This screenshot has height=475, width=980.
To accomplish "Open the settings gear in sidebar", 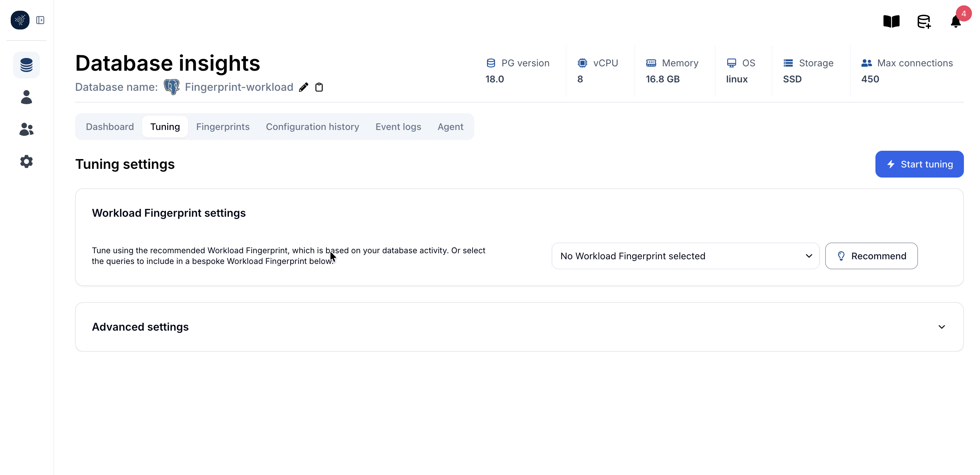I will [x=26, y=162].
